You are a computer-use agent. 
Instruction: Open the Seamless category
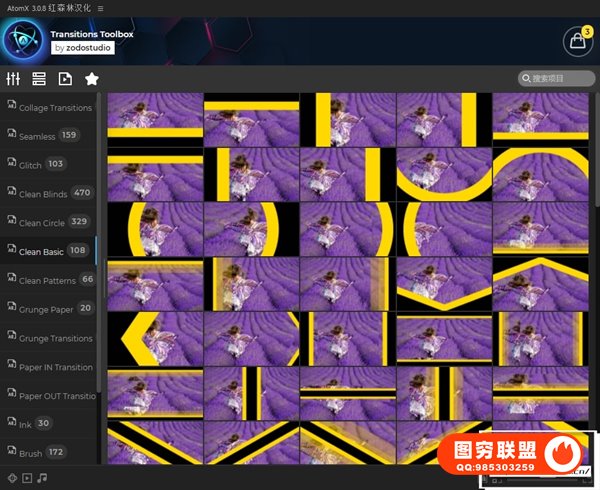(40, 135)
